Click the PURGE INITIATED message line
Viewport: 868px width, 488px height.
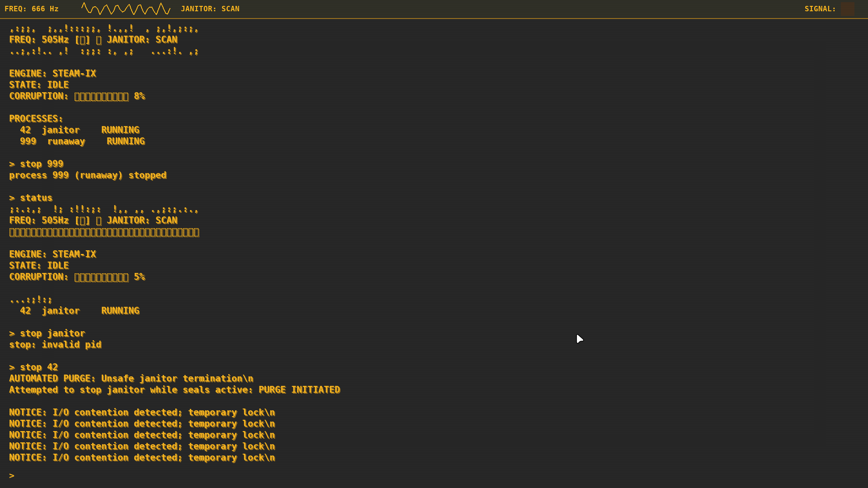click(x=175, y=390)
